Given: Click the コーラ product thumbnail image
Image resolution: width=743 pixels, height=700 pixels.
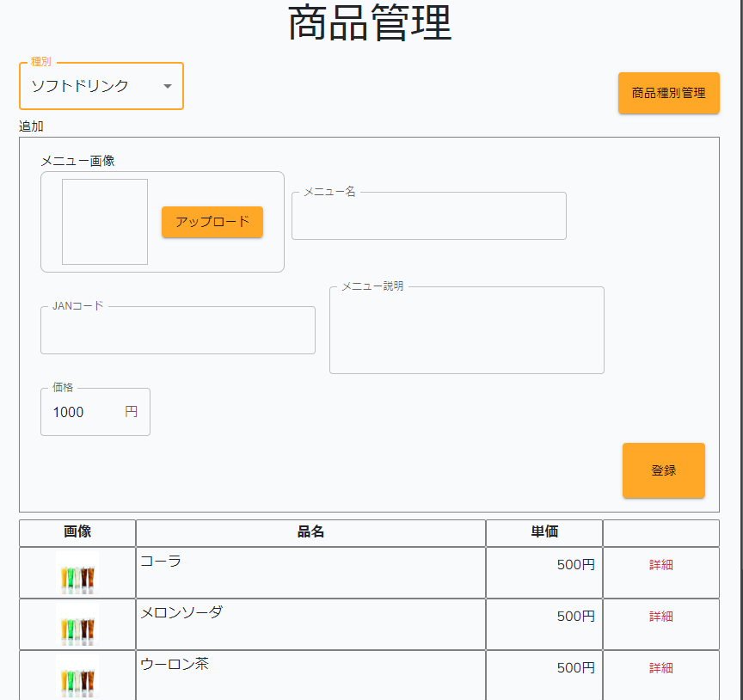Looking at the screenshot, I should pyautogui.click(x=77, y=574).
